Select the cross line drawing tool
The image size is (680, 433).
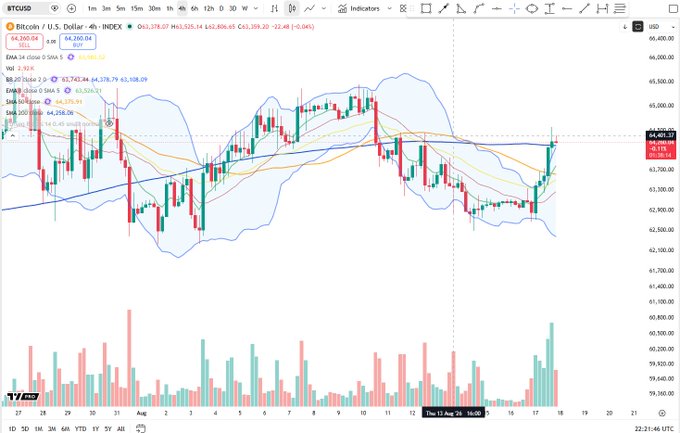pyautogui.click(x=514, y=8)
